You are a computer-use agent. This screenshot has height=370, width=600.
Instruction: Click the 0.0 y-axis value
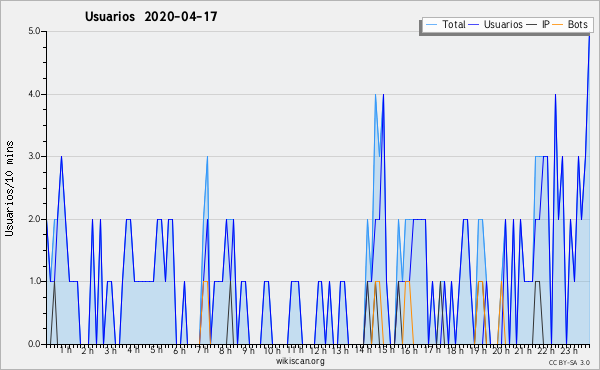(34, 344)
